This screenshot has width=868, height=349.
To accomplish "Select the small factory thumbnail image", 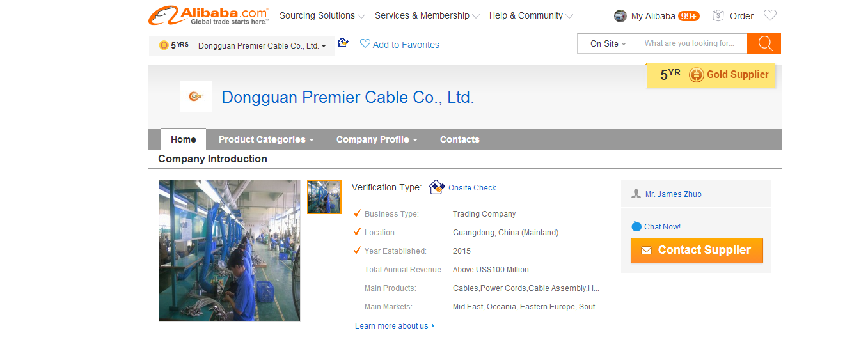I will click(324, 197).
